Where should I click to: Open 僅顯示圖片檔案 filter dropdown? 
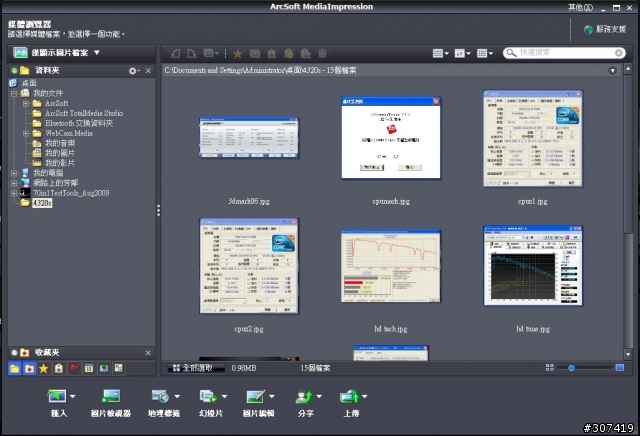click(97, 53)
